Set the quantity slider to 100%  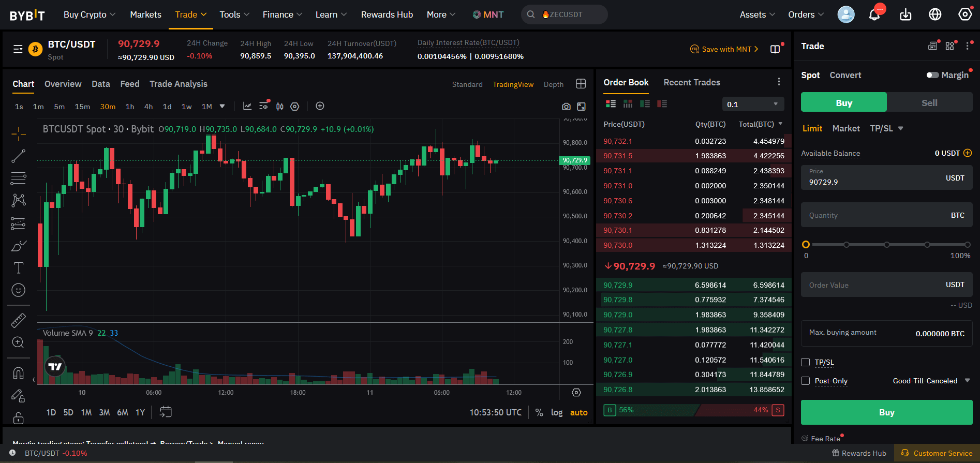point(967,245)
